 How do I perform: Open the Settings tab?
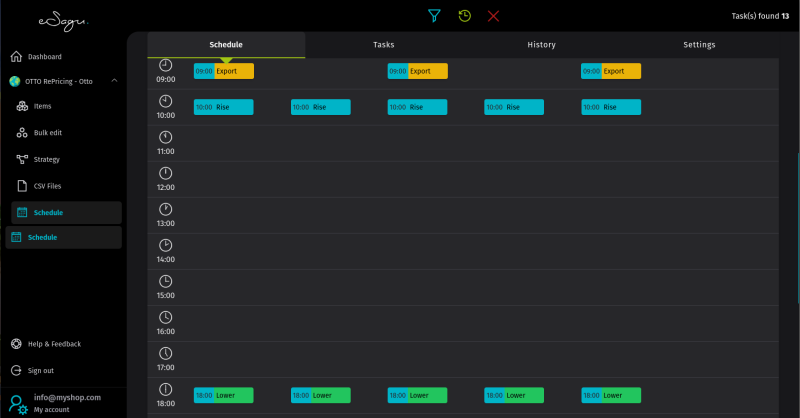699,45
